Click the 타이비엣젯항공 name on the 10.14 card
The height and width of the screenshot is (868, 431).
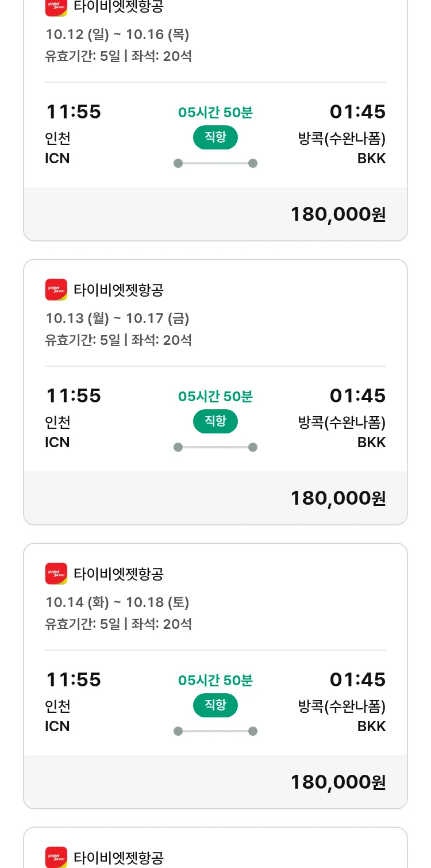[119, 574]
